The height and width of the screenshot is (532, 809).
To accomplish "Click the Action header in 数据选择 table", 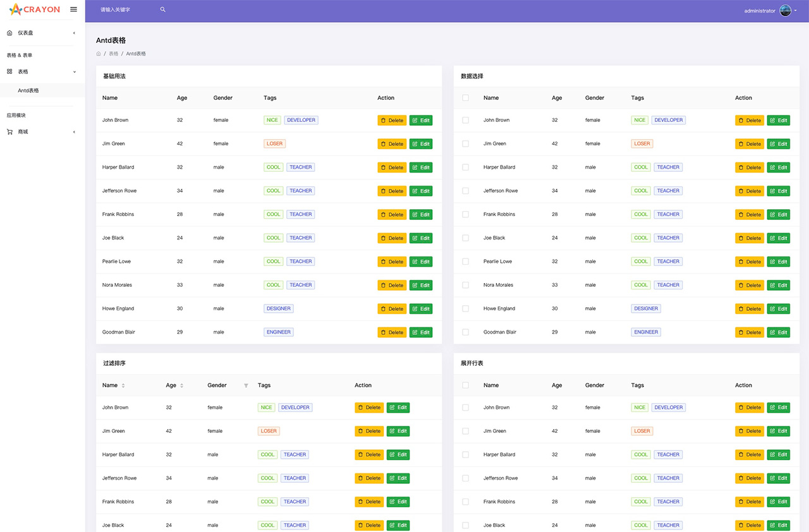I will pyautogui.click(x=743, y=98).
